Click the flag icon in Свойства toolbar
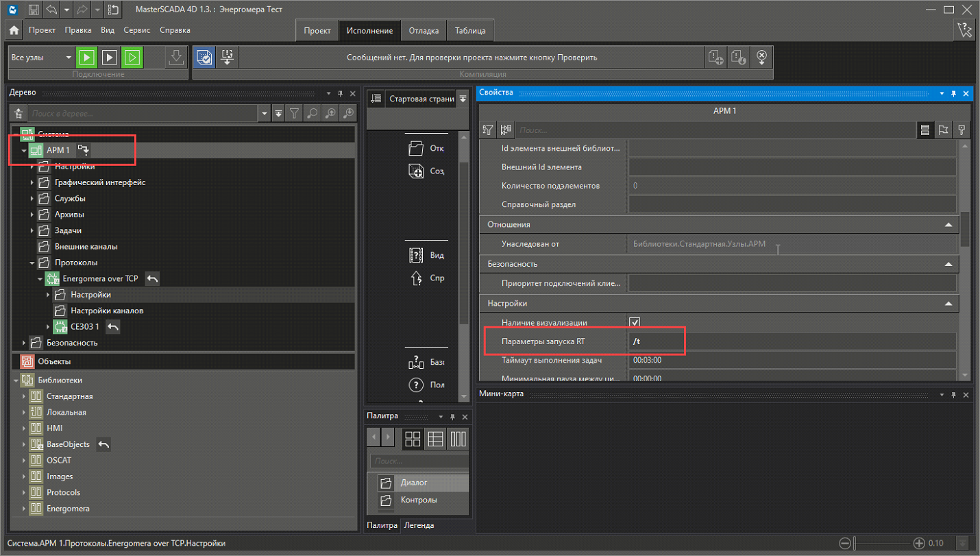The image size is (980, 556). [943, 130]
